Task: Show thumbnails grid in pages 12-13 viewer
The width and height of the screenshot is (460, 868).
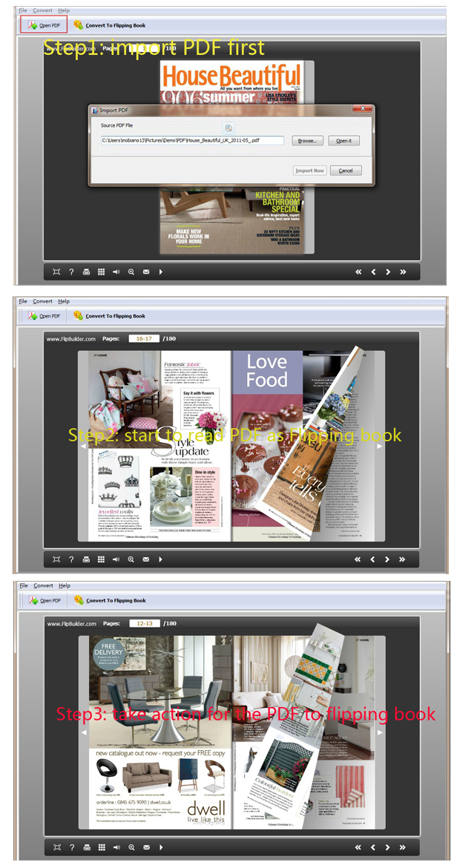Action: (x=102, y=847)
